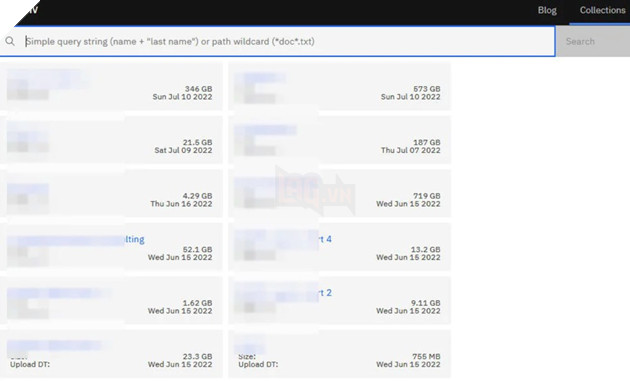
Task: Open the 573 GB collection card
Action: (340, 86)
